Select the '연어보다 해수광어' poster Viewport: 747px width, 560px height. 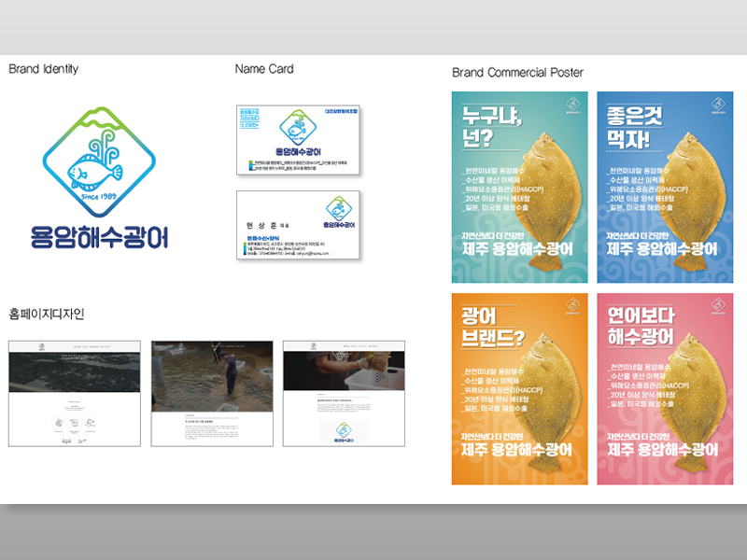tap(665, 389)
